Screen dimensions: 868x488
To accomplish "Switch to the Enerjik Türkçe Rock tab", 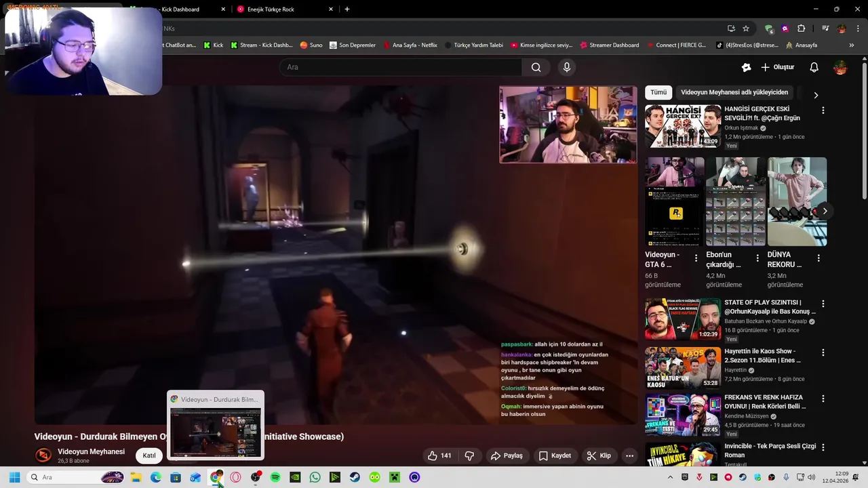I will [285, 9].
